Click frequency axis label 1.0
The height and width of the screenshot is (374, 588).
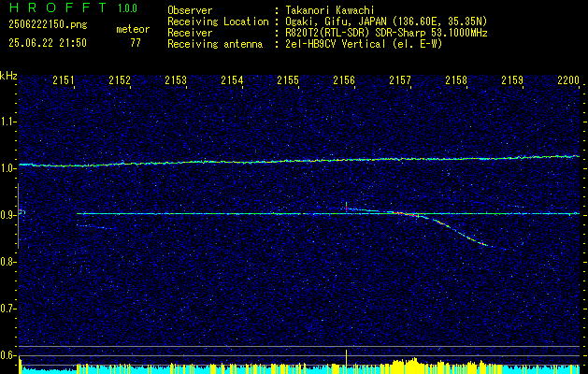pyautogui.click(x=7, y=168)
